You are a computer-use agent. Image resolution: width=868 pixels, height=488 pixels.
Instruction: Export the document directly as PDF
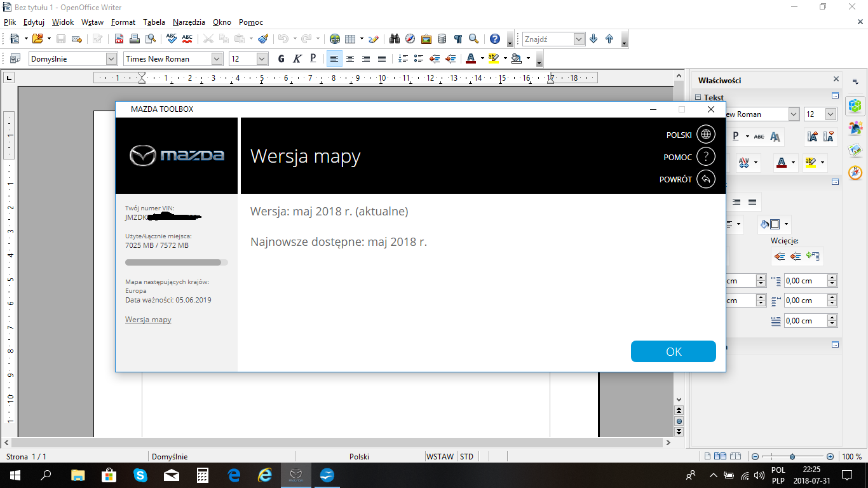coord(119,39)
